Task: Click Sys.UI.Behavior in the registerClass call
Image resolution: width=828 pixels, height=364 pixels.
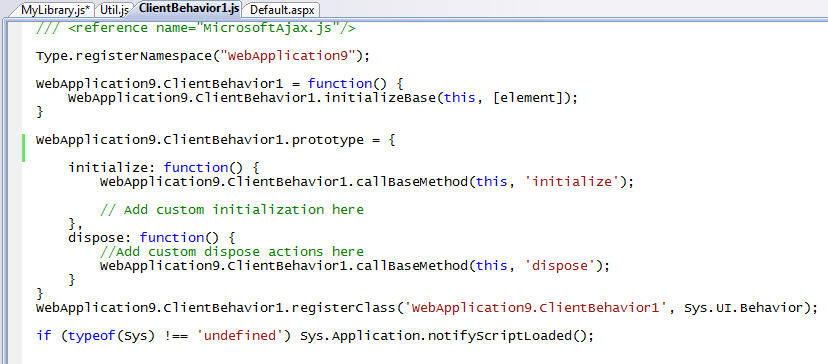Action: (744, 307)
